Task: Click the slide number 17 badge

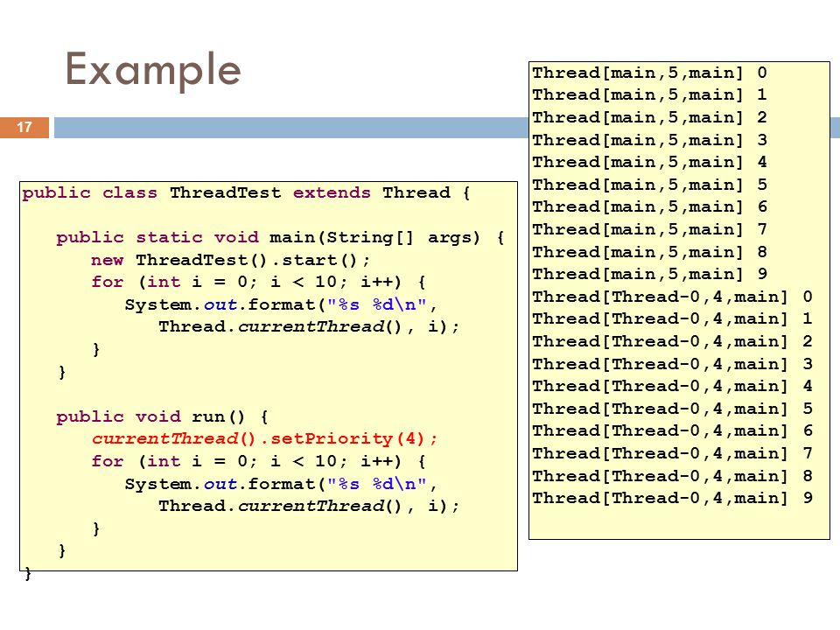Action: [x=24, y=128]
